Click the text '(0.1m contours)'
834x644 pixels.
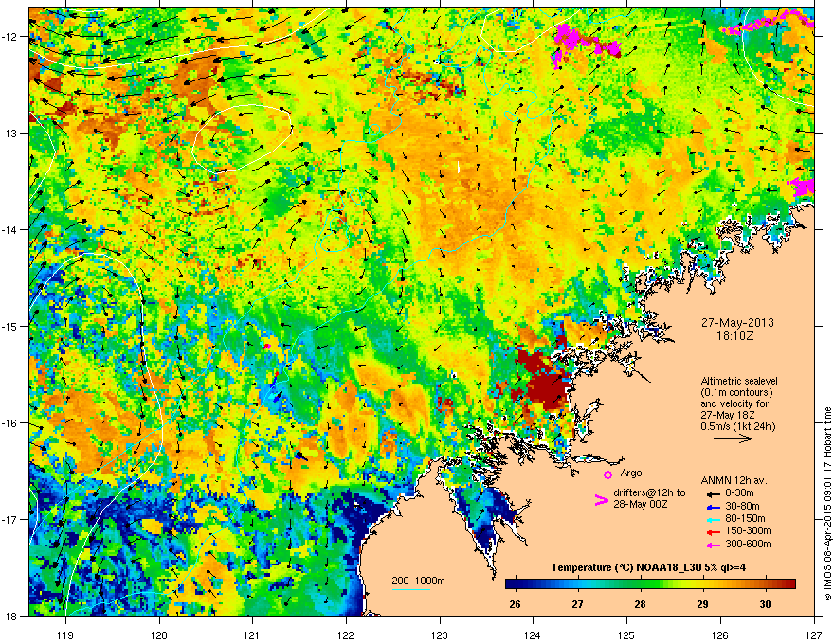736,392
